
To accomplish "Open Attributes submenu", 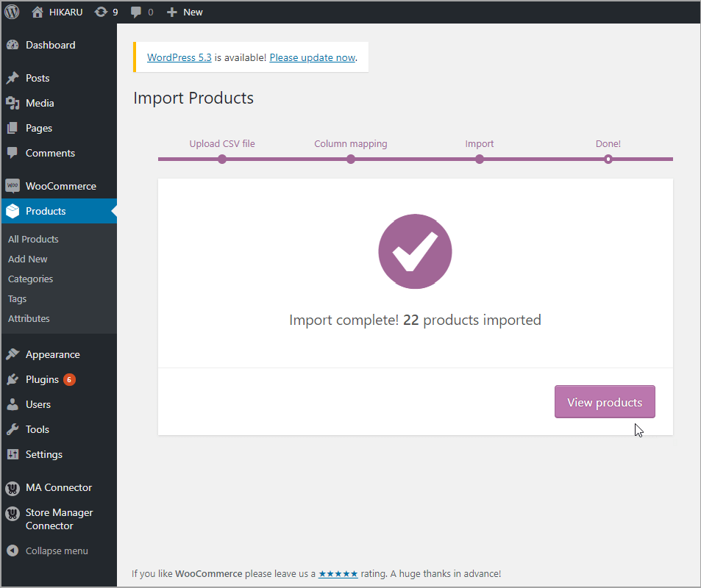I will (x=29, y=318).
